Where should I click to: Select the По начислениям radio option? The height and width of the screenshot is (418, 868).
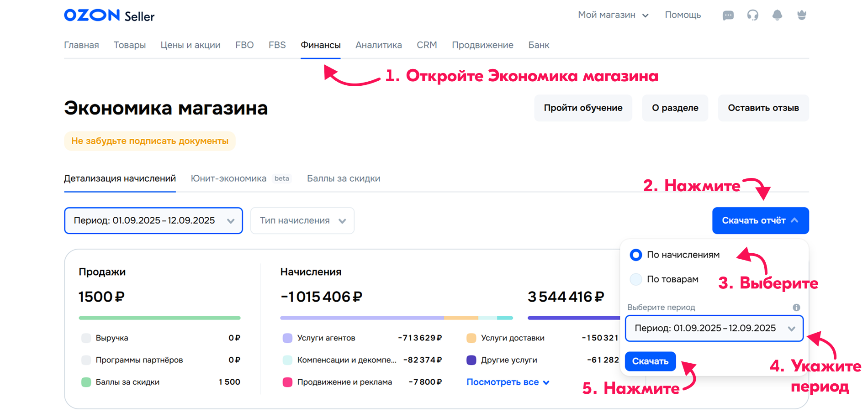click(x=636, y=255)
